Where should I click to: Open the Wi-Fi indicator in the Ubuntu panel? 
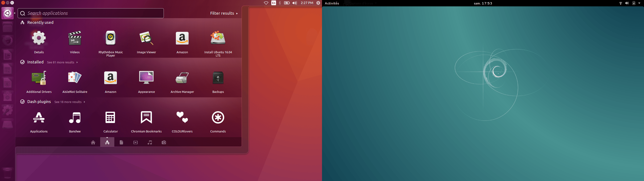pos(266,3)
